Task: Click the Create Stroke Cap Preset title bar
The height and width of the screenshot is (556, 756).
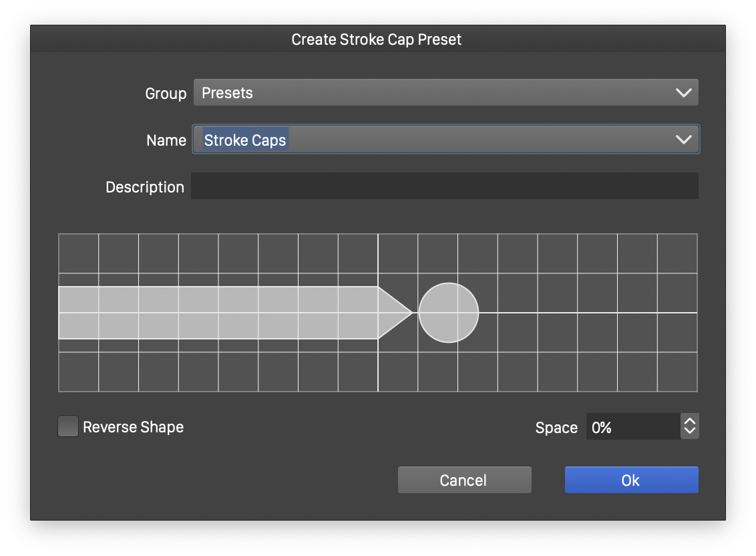Action: pyautogui.click(x=377, y=39)
